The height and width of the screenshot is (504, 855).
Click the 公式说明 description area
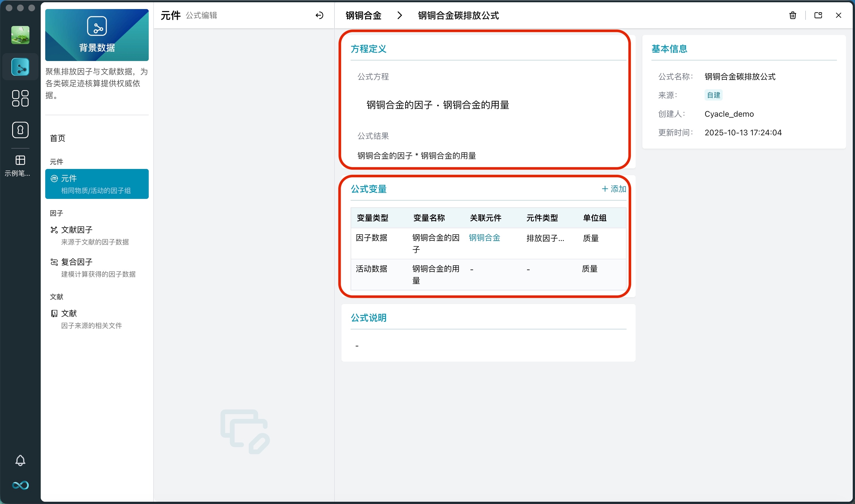point(487,345)
